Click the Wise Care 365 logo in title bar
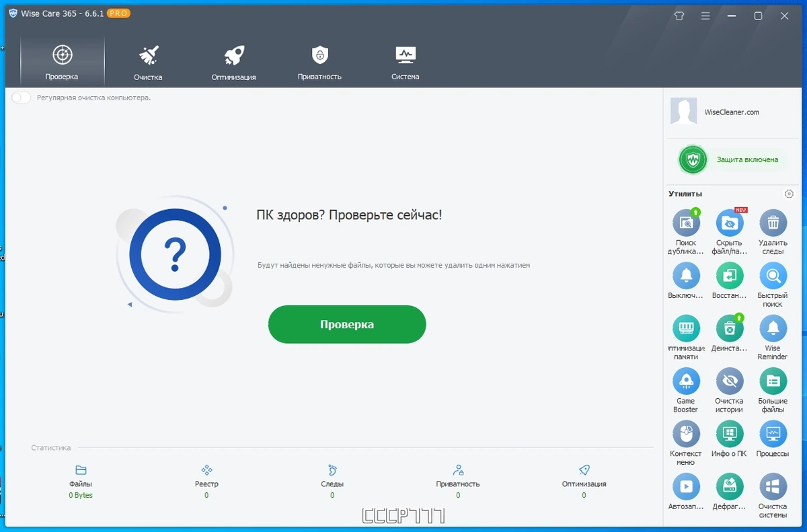This screenshot has width=807, height=532. (13, 13)
